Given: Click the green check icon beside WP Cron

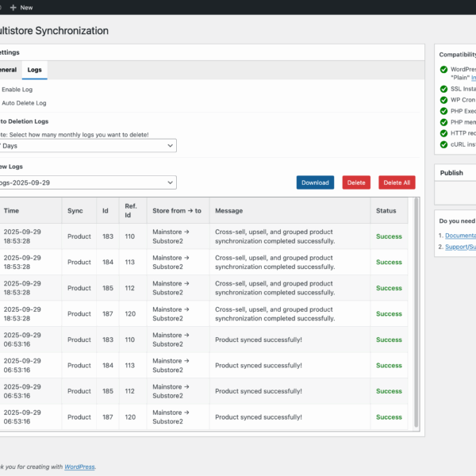Looking at the screenshot, I should pyautogui.click(x=443, y=100).
